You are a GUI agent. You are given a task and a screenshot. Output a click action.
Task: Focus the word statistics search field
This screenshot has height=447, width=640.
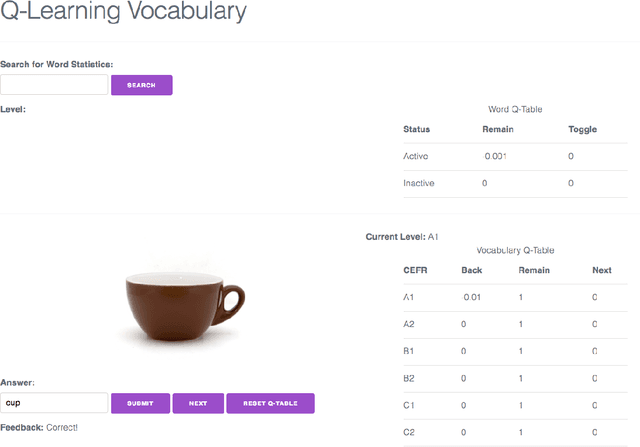click(x=54, y=85)
